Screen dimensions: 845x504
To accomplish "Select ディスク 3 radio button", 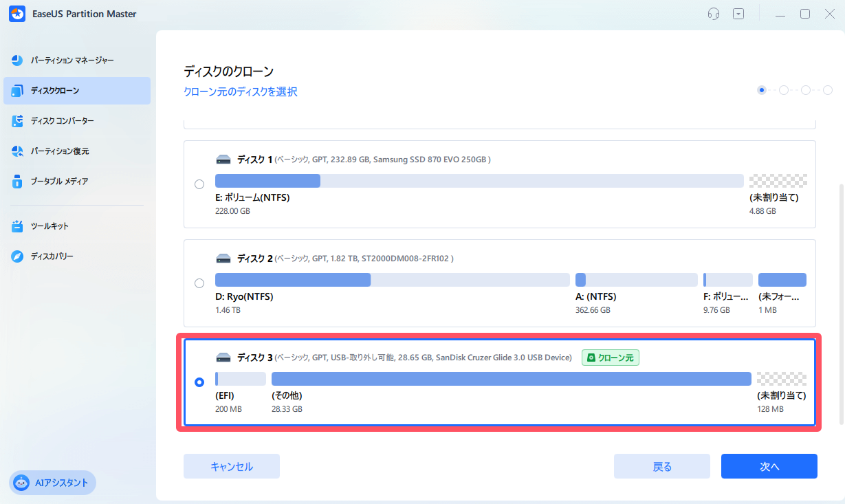I will [x=199, y=382].
